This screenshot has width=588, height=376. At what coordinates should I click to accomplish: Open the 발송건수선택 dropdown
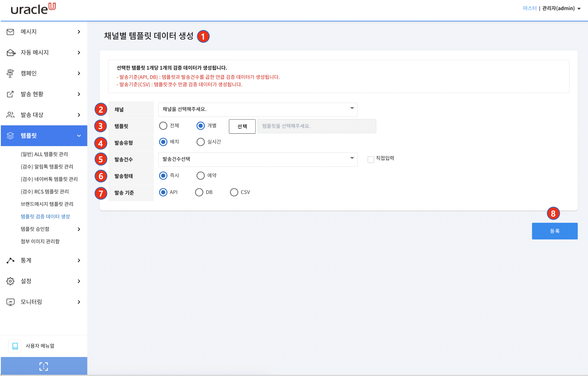point(257,159)
